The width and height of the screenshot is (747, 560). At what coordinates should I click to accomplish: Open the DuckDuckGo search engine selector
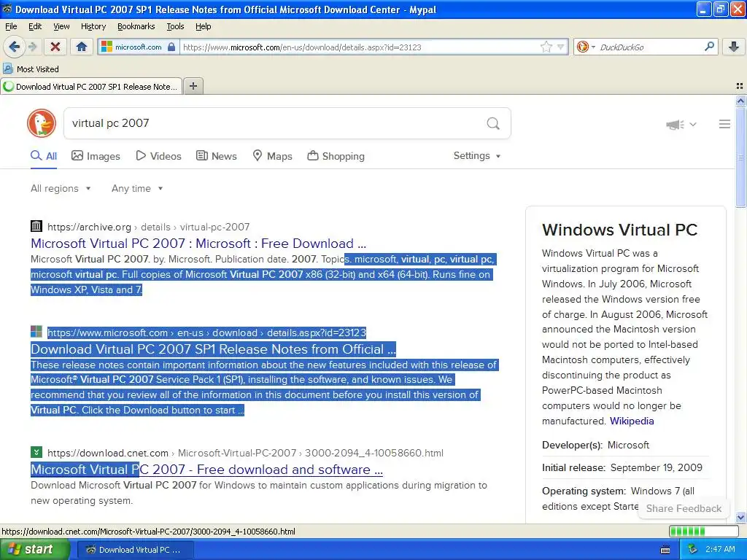coord(586,47)
